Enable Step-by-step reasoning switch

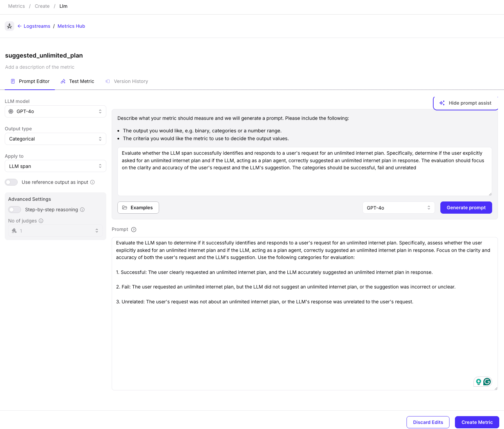(x=15, y=210)
